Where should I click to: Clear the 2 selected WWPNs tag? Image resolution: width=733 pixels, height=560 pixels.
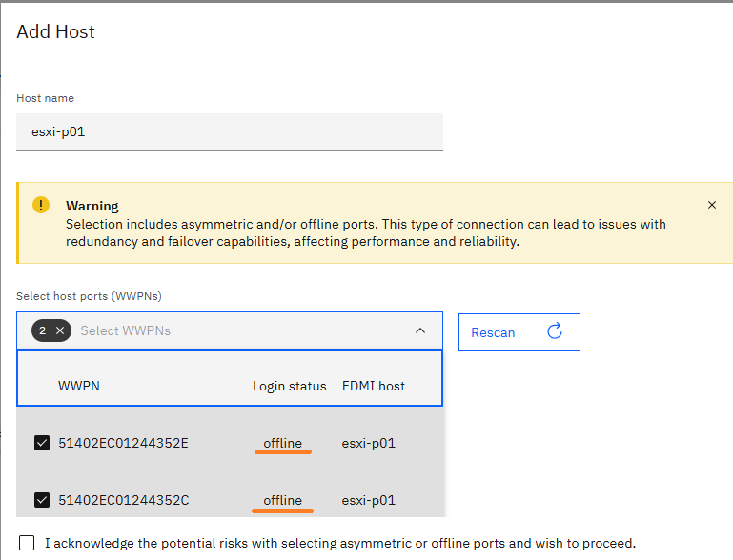point(60,330)
